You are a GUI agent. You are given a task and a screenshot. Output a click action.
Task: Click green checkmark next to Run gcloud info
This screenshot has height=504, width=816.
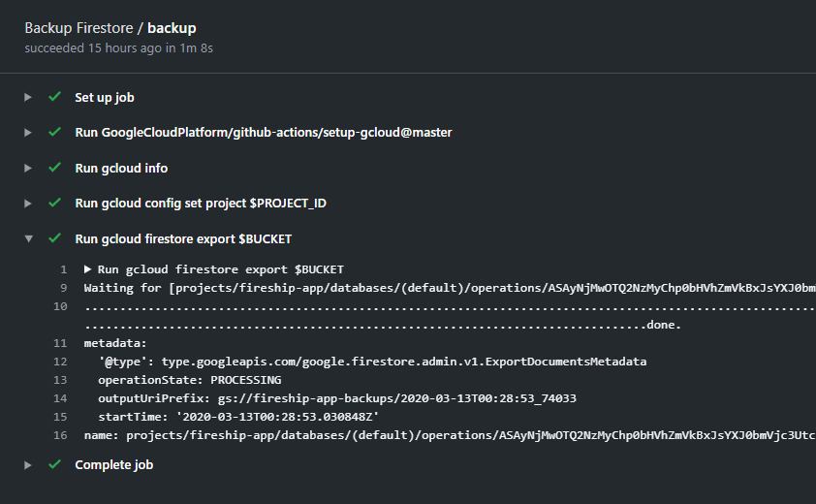click(x=55, y=168)
